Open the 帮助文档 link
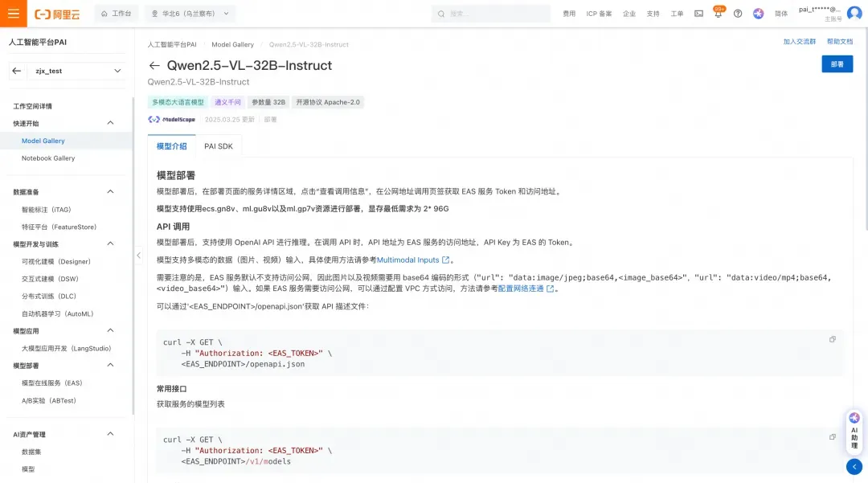The width and height of the screenshot is (868, 483). (x=840, y=42)
